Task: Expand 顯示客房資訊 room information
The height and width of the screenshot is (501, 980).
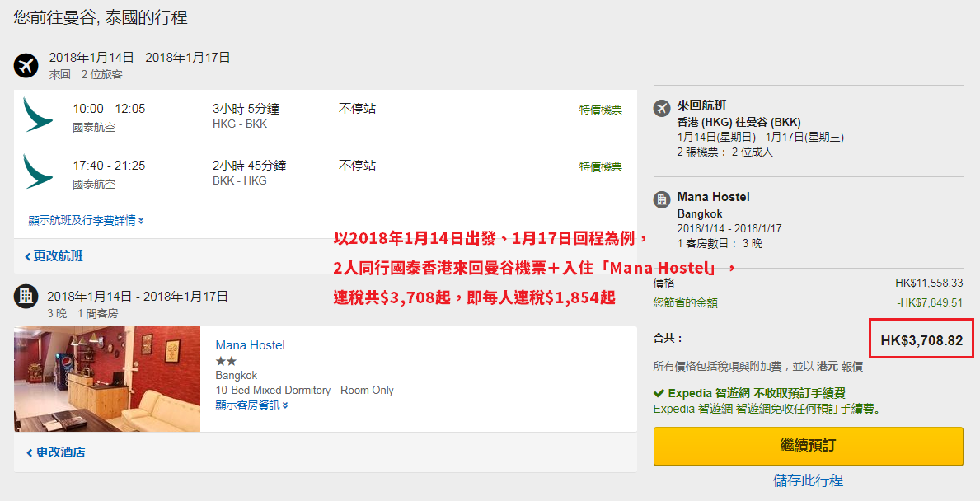Action: pos(252,405)
